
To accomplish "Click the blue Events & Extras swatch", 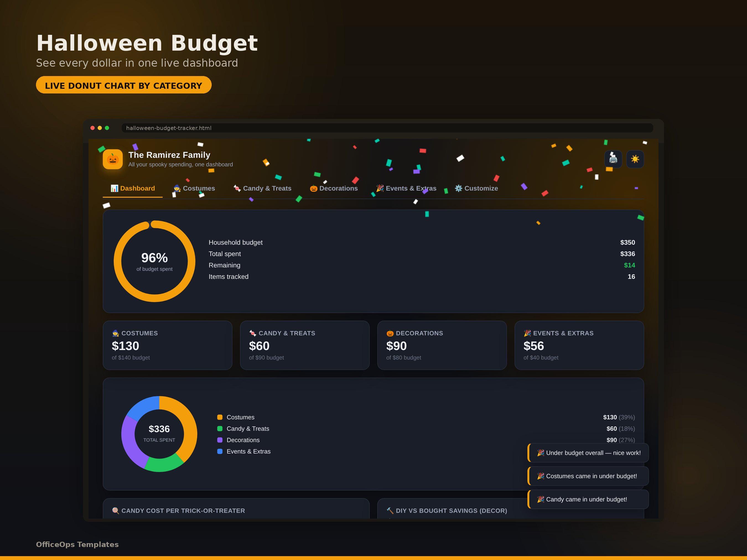I will pyautogui.click(x=220, y=451).
